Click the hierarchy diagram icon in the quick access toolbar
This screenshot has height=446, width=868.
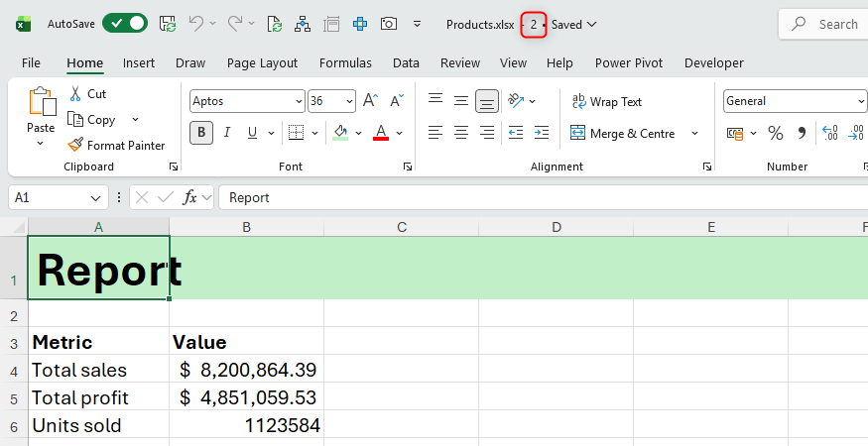[303, 24]
